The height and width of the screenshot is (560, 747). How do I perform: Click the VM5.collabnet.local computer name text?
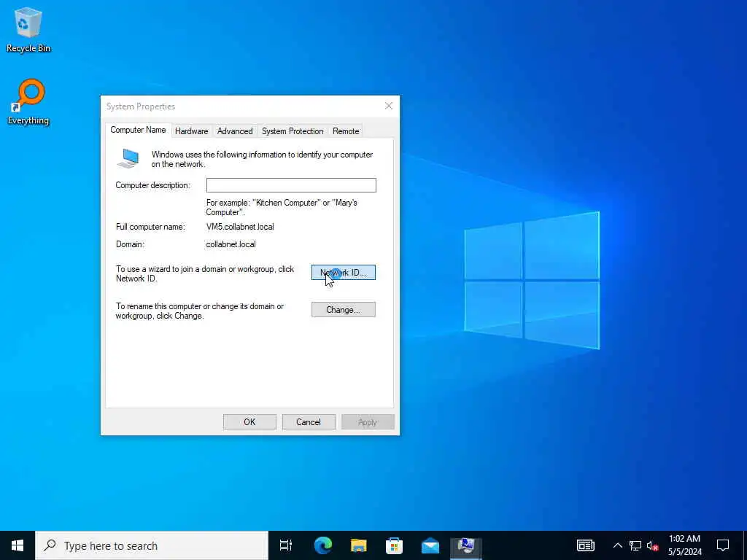click(240, 227)
